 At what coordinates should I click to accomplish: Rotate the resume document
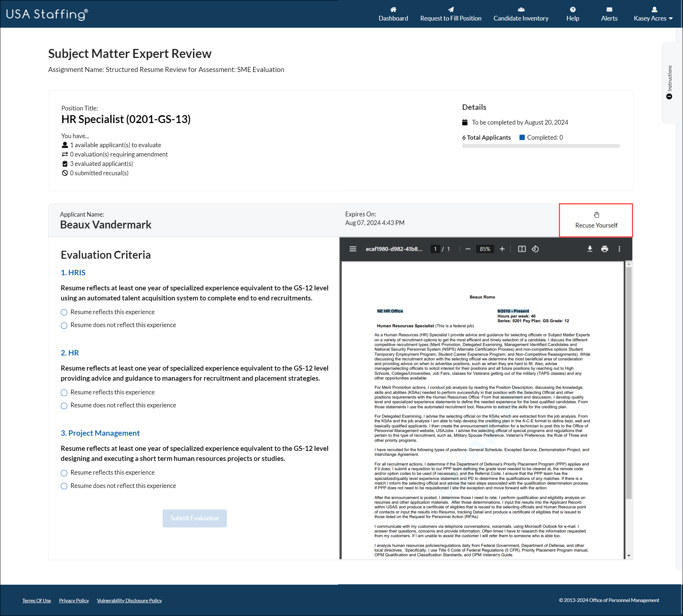tap(535, 249)
